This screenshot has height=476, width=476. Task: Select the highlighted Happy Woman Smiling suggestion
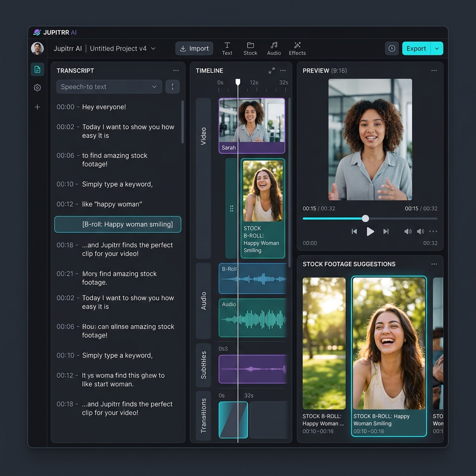pos(389,356)
